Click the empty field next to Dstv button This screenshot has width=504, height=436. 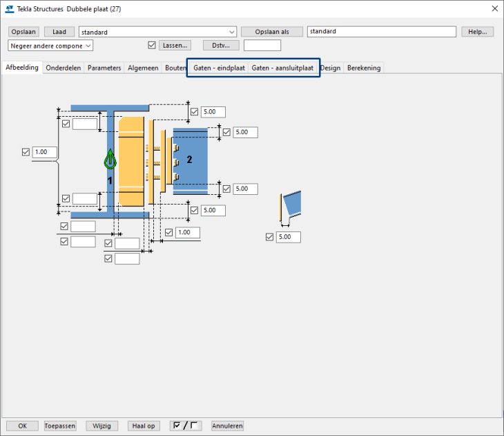pyautogui.click(x=262, y=46)
